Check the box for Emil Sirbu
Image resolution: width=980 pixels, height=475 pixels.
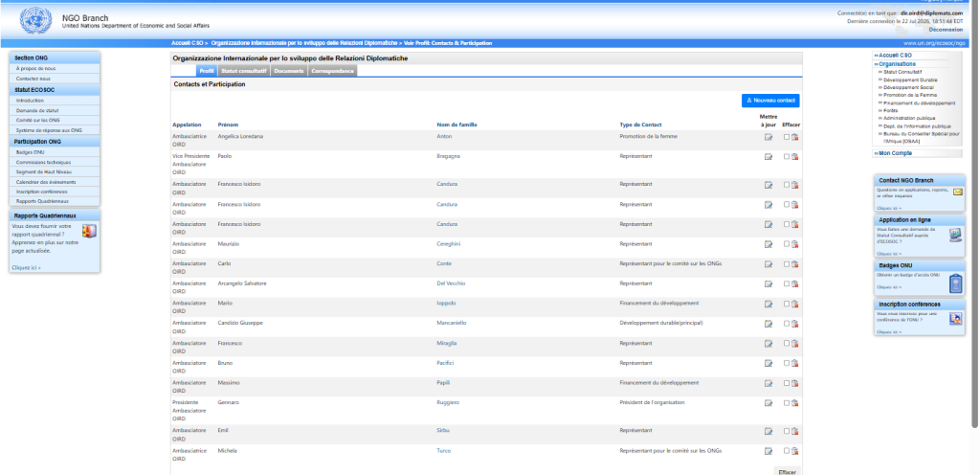787,431
